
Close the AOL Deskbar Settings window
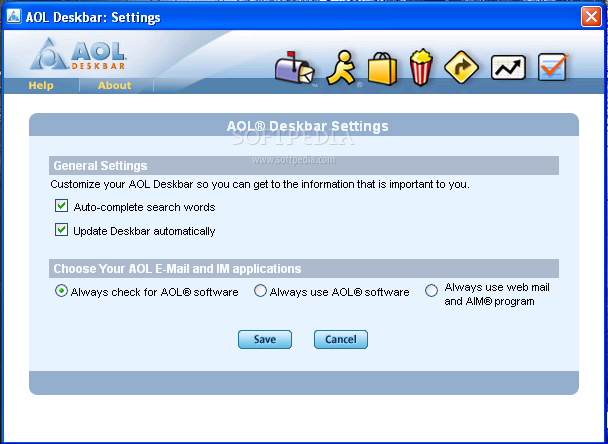tap(591, 17)
